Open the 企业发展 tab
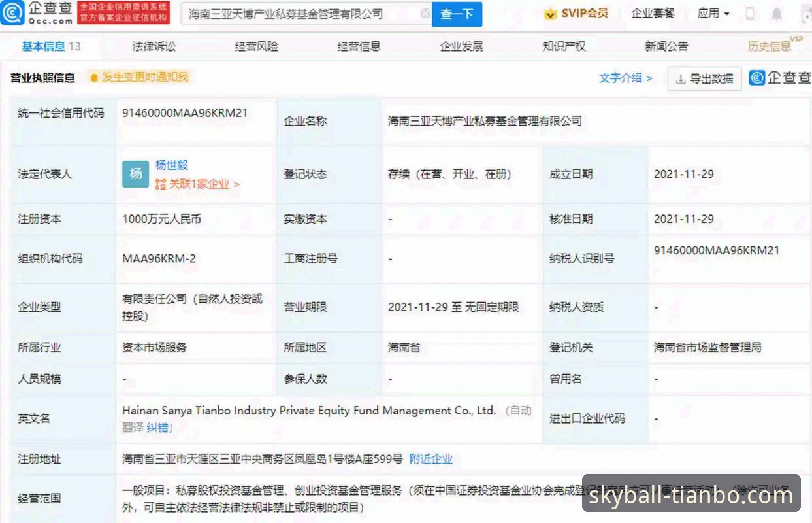The height and width of the screenshot is (523, 812). point(461,46)
